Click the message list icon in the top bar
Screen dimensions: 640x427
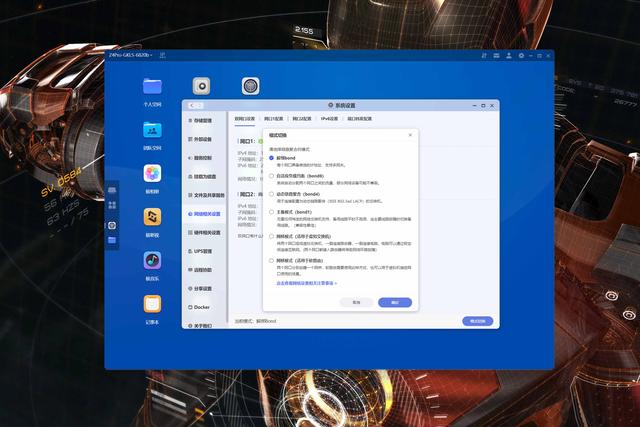(x=496, y=56)
